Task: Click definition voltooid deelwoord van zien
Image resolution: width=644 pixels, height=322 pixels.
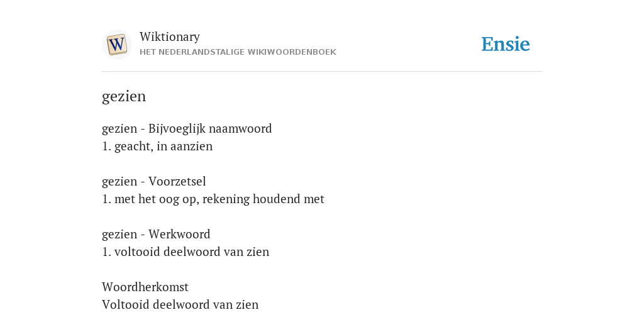Action: pos(192,252)
